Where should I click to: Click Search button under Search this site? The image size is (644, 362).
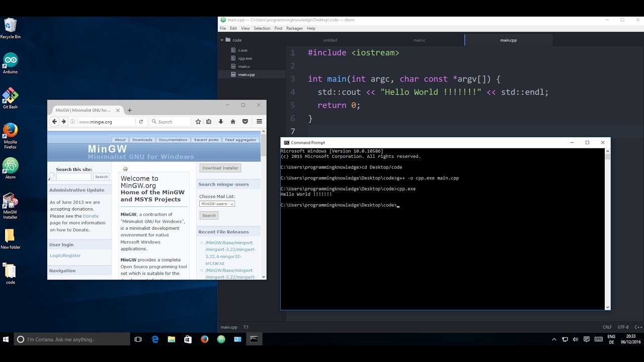pyautogui.click(x=101, y=177)
